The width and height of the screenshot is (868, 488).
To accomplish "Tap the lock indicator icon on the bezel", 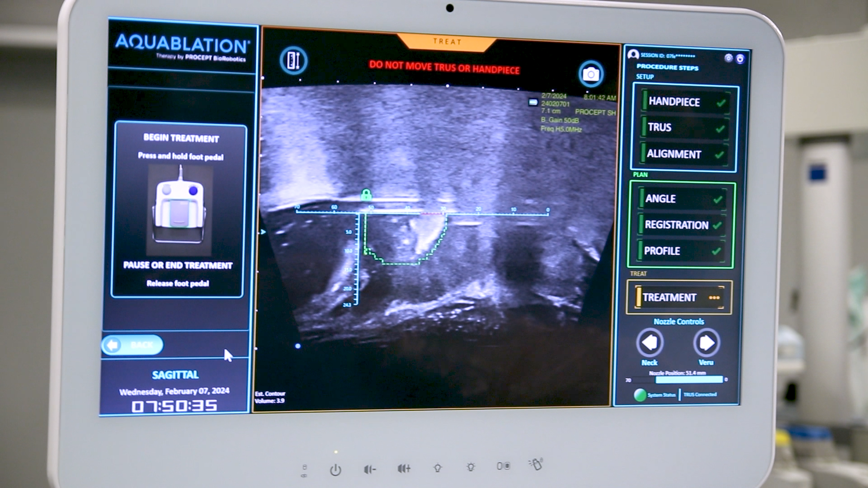I will (304, 470).
